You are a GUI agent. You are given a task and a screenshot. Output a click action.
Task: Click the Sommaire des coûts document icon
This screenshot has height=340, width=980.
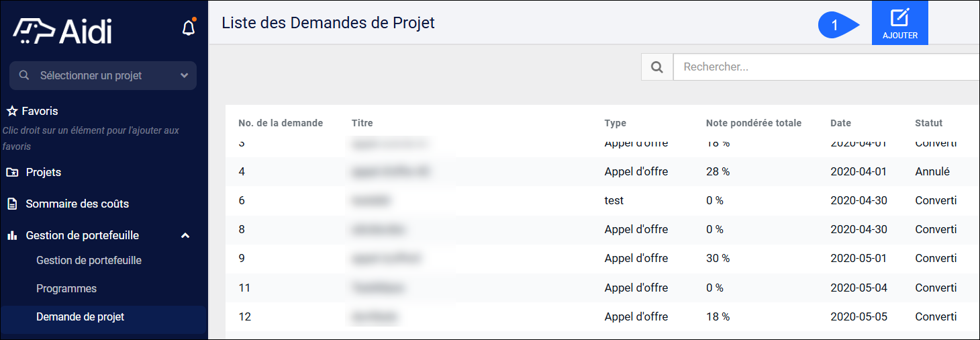pyautogui.click(x=12, y=204)
